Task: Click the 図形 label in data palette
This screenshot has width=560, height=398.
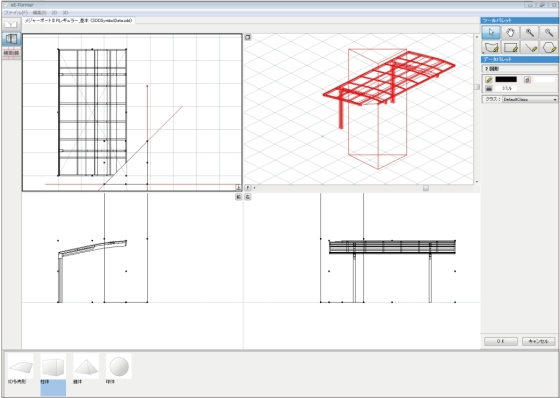Action: coord(492,69)
